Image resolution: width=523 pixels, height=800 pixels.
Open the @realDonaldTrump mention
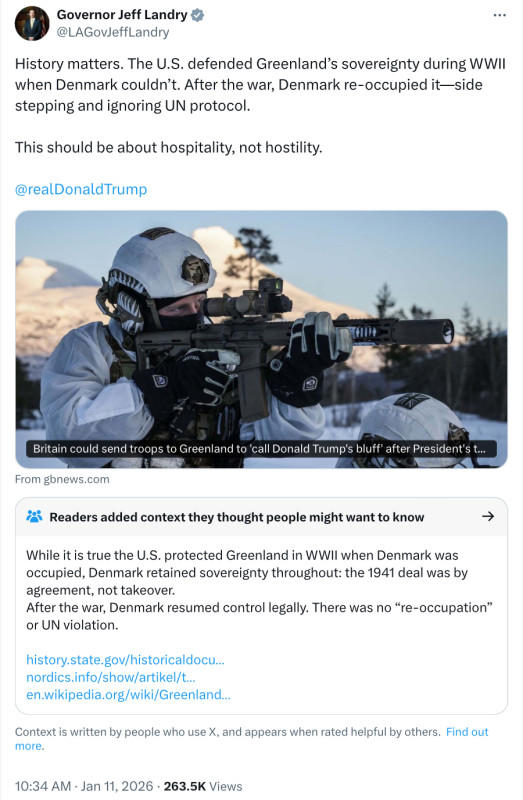81,189
